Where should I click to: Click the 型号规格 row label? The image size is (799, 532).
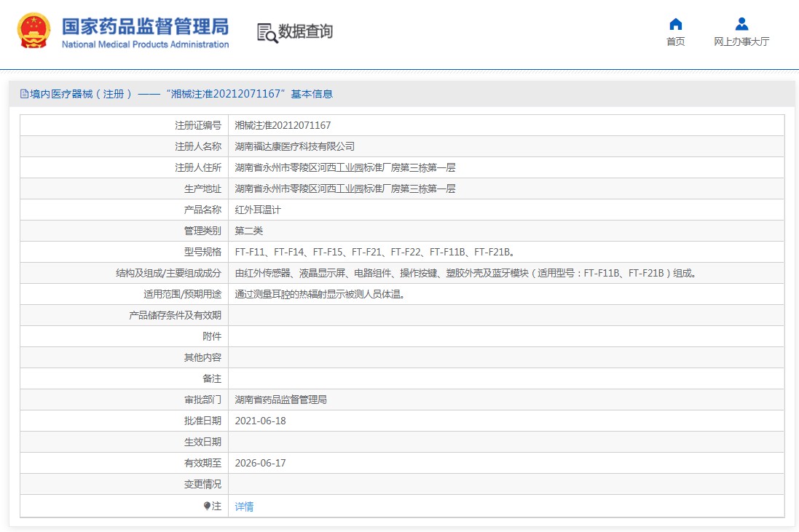pos(202,252)
